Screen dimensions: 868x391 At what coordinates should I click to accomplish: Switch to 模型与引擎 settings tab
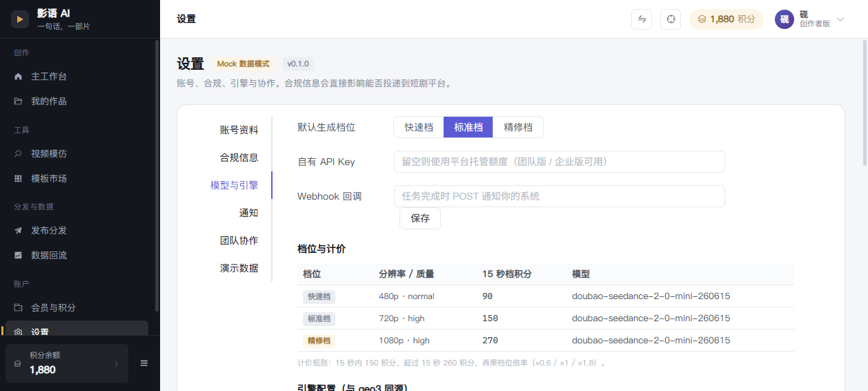coord(235,185)
